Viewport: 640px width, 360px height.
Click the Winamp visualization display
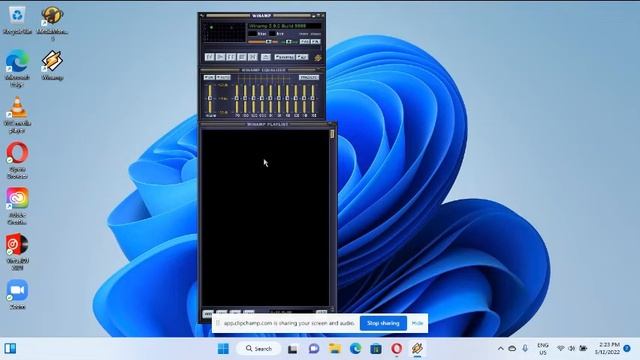pos(224,32)
